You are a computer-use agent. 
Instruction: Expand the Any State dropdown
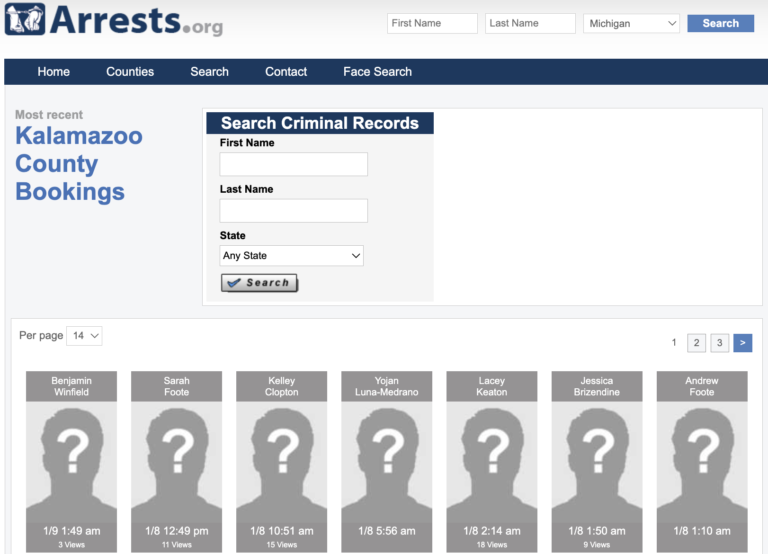[x=291, y=256]
